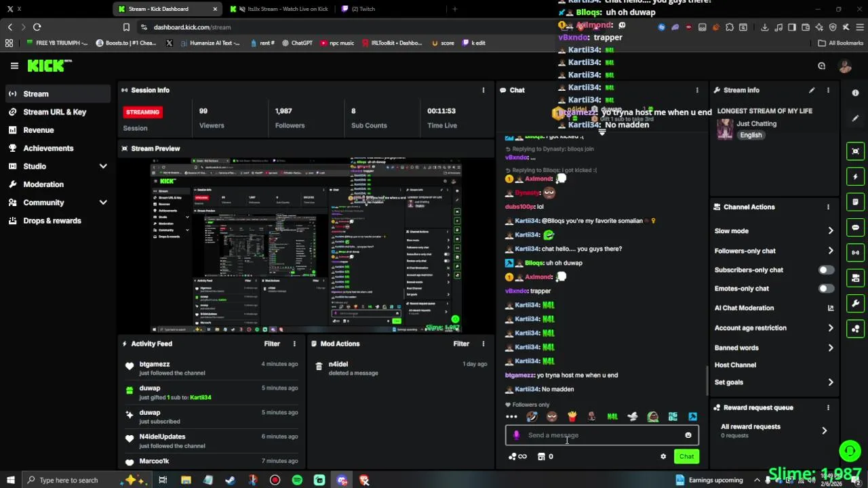Open Session Info panel options menu
This screenshot has height=488, width=868.
tap(484, 90)
